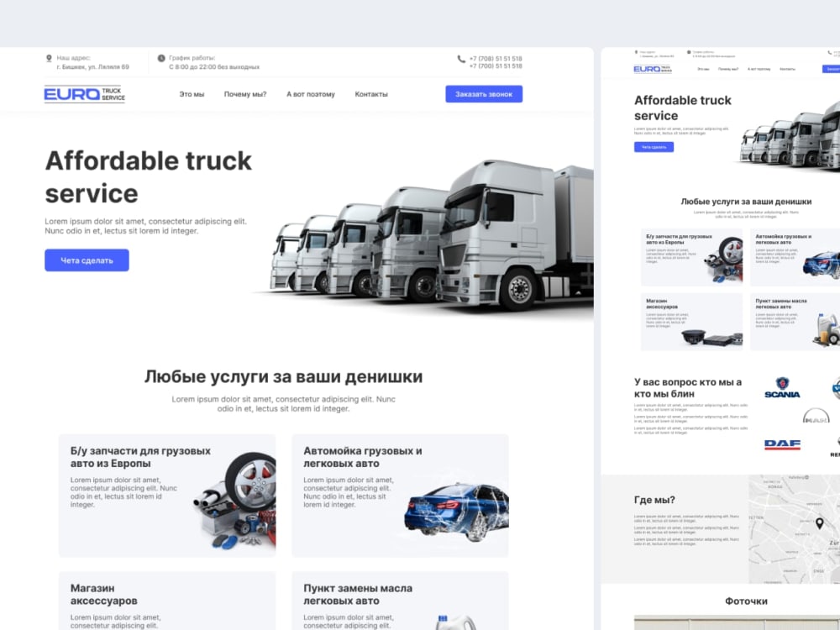Click the clock icon beside working hours
840x630 pixels.
(161, 58)
